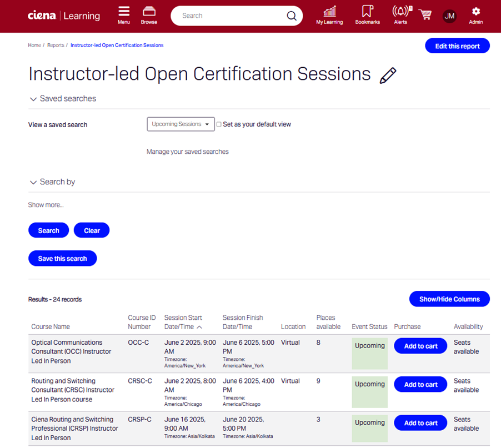This screenshot has height=448, width=501.
Task: Sort by Availability column header
Action: click(x=468, y=326)
